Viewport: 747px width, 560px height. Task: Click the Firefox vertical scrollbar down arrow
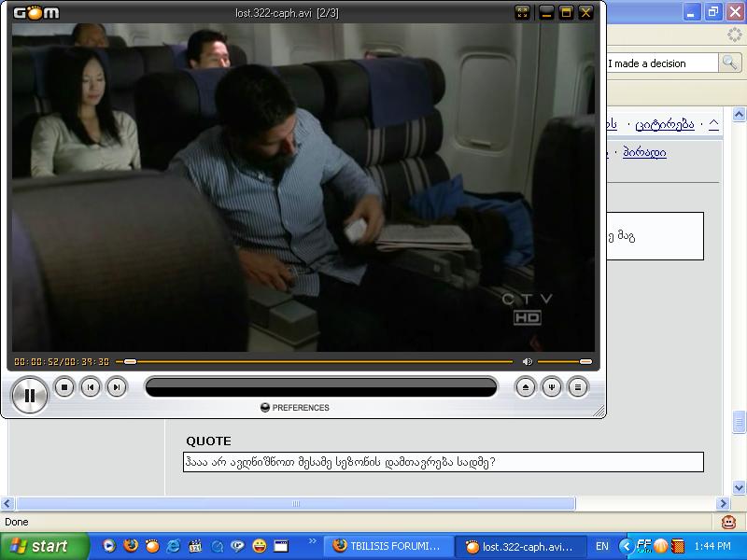coord(739,487)
